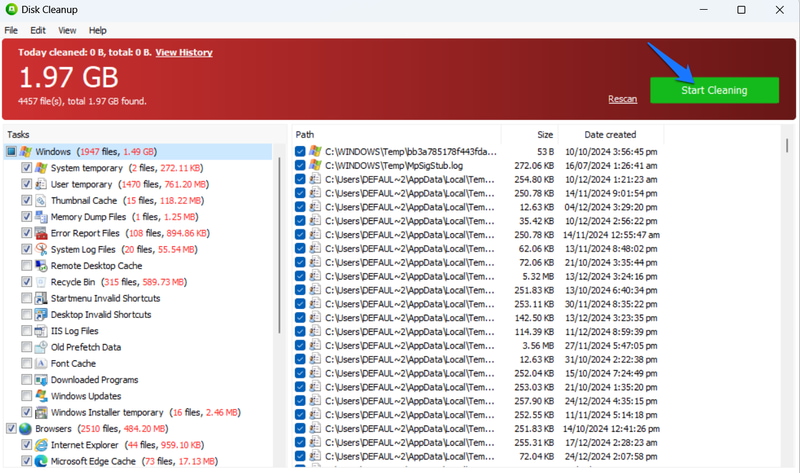Uncheck the Thumbnail Cache checkbox
Image resolution: width=800 pixels, height=473 pixels.
tap(27, 201)
